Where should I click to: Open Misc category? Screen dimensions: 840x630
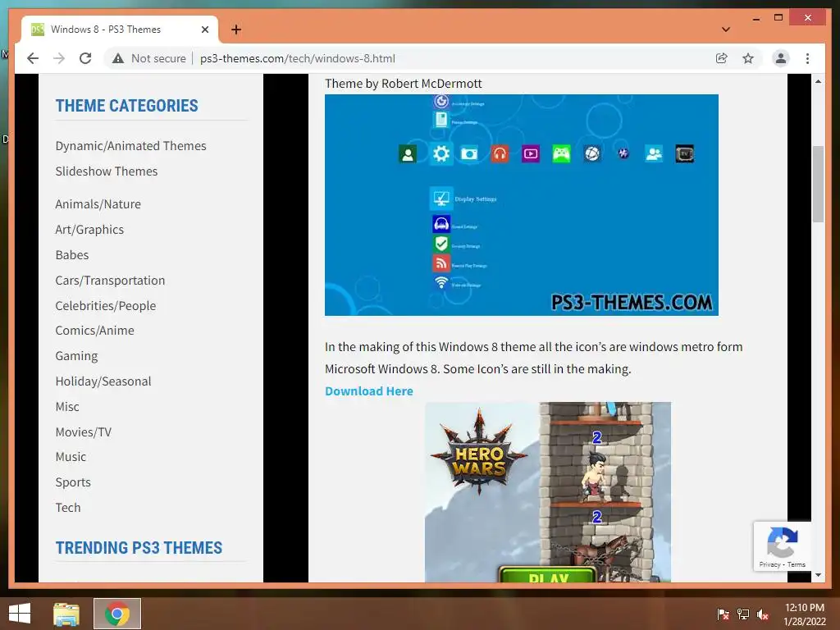click(x=67, y=407)
